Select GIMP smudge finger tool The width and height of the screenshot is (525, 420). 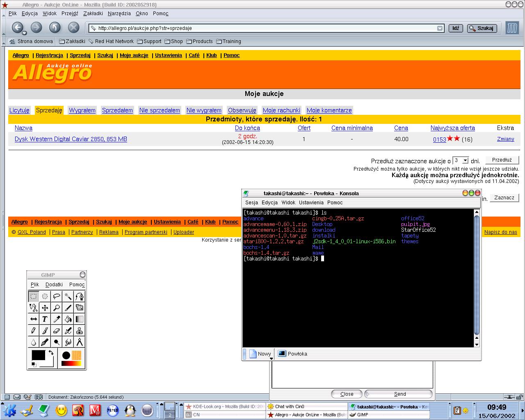(x=68, y=342)
